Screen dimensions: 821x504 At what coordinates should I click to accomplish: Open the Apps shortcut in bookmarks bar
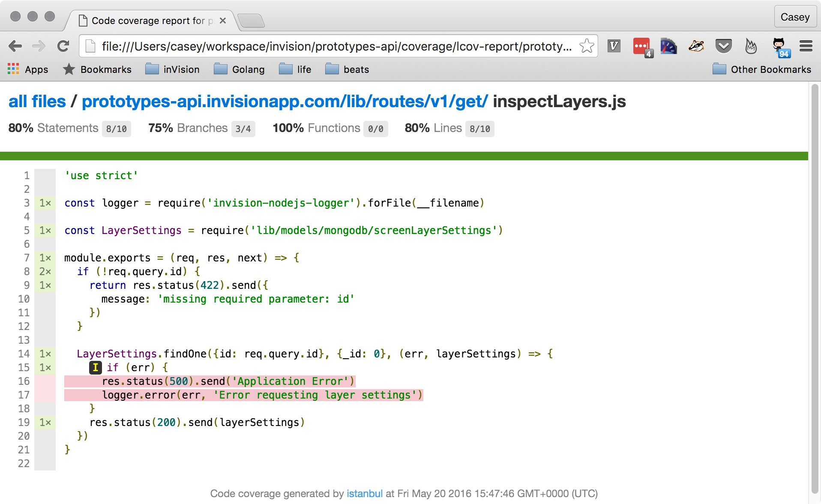click(28, 69)
